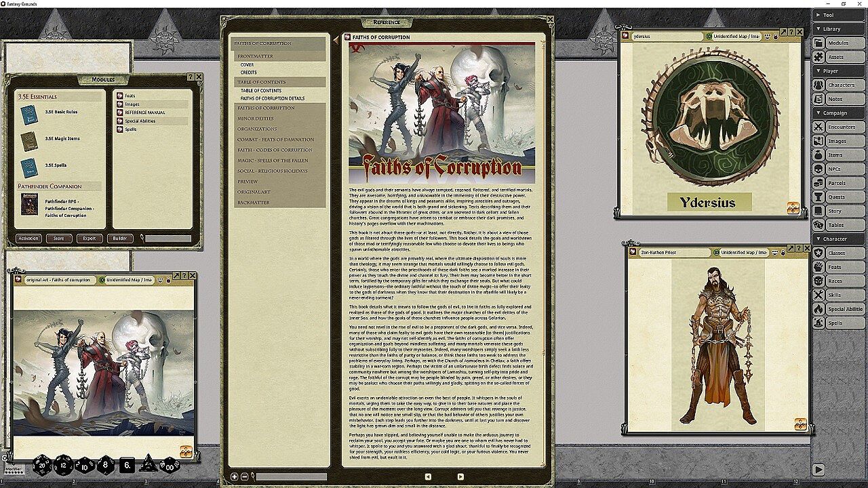Collapse the Player section in sidebar
This screenshot has height=488, width=868.
pyautogui.click(x=839, y=70)
